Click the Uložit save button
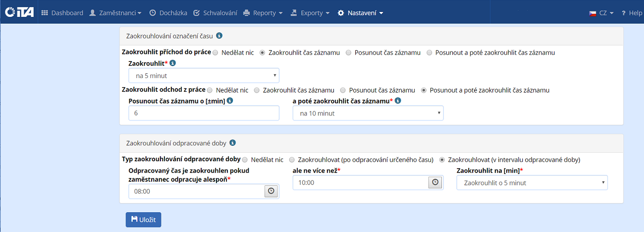 tap(143, 220)
